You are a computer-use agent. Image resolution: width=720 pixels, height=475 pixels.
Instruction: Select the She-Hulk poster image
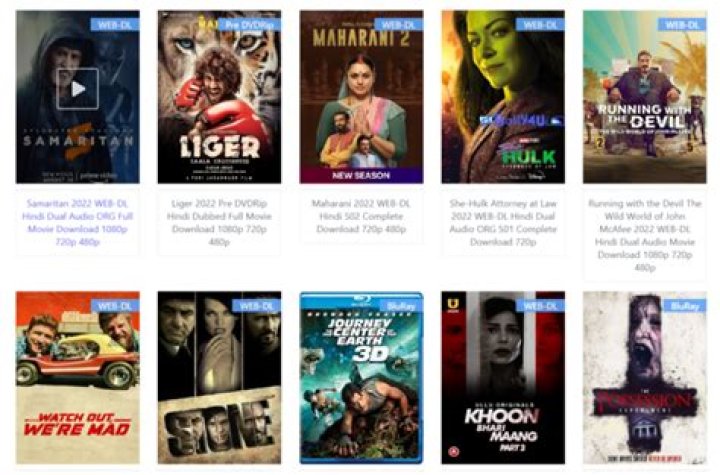(x=503, y=97)
